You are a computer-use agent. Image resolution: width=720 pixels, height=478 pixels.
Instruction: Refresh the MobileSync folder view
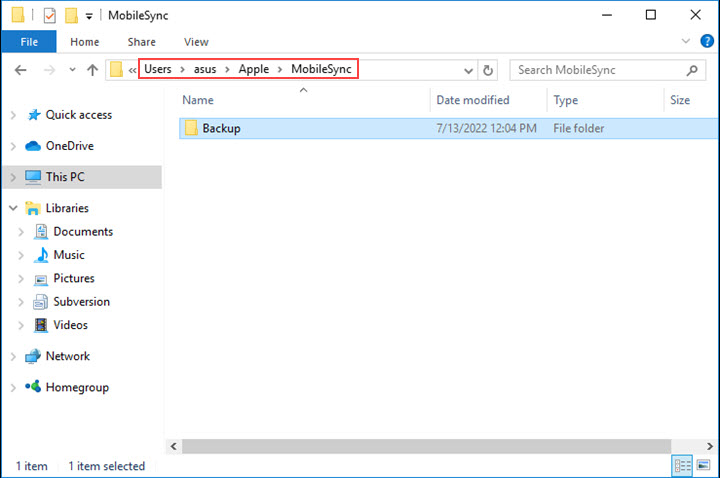pyautogui.click(x=488, y=70)
